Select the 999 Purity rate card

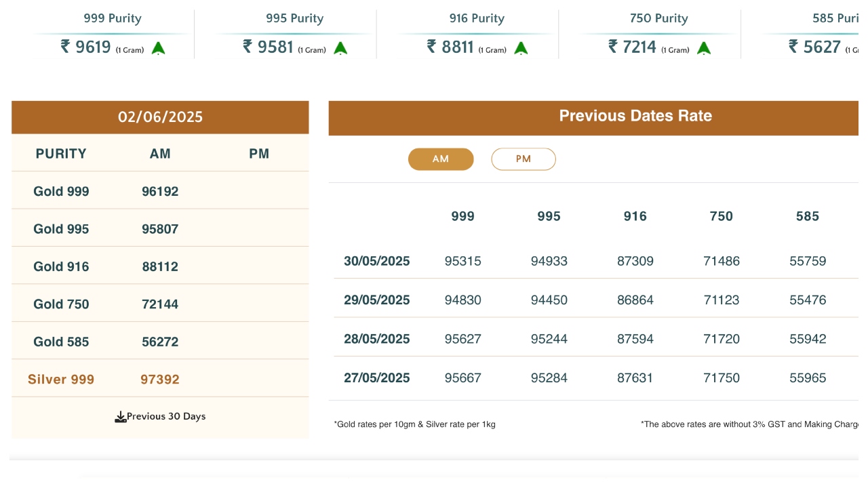[113, 34]
